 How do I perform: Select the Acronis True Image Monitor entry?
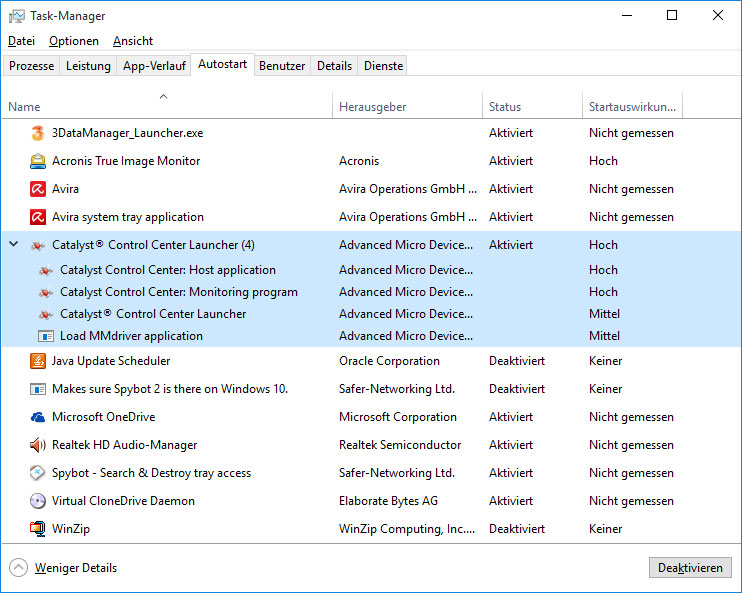(126, 161)
